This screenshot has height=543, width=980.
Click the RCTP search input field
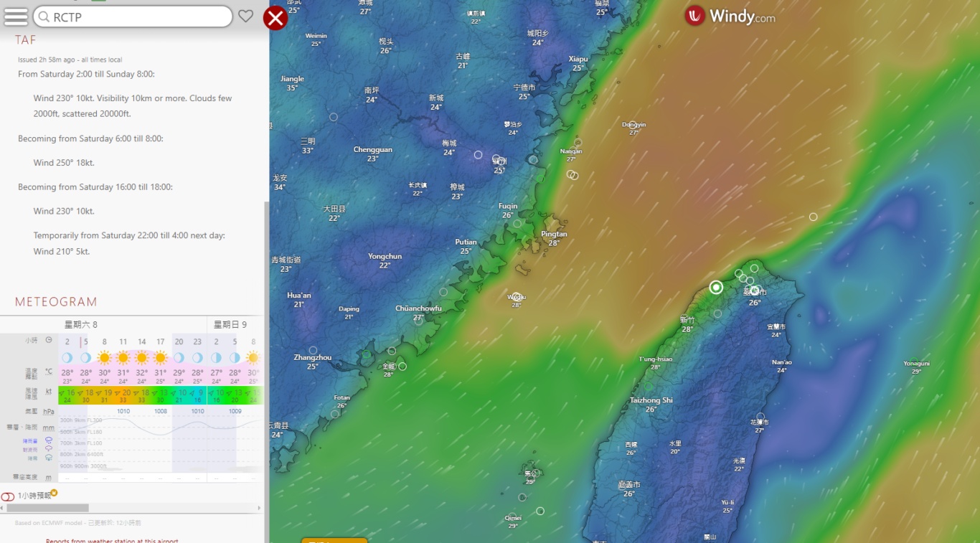pos(133,16)
